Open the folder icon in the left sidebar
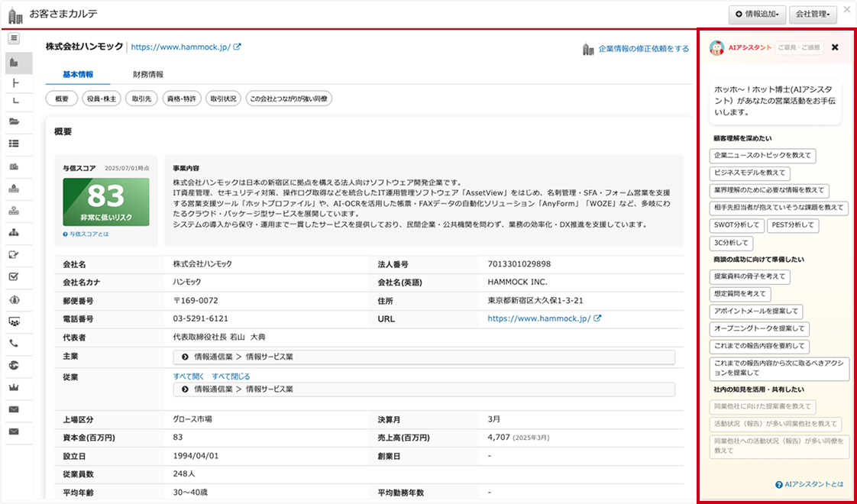 15,121
